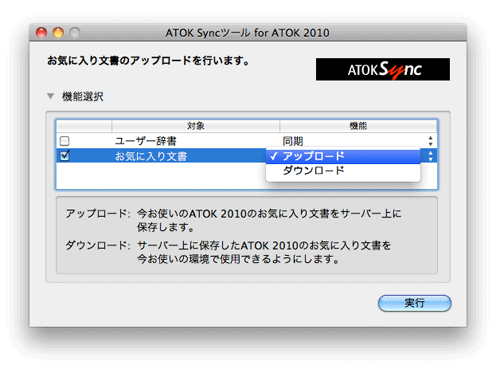500x365 pixels.
Task: Select the お気に入り文書 row label
Action: 151,156
